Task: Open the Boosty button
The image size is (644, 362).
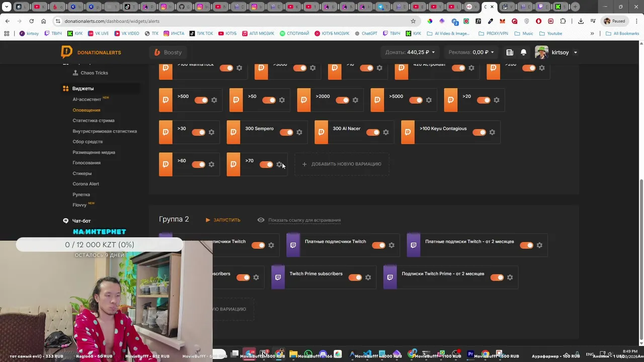Action: click(168, 52)
